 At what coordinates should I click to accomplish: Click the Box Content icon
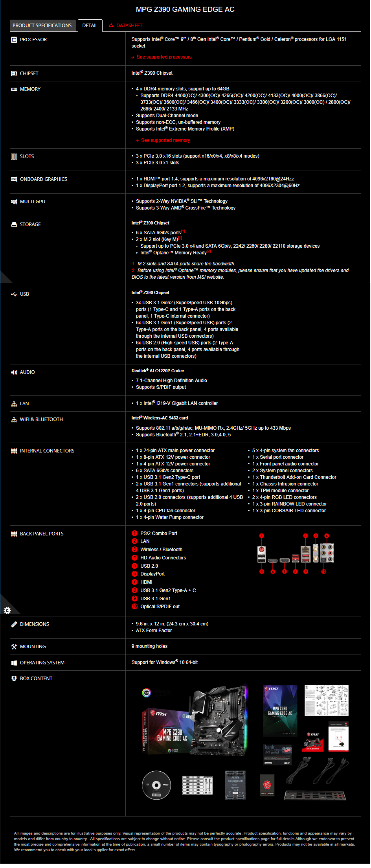pos(14,679)
